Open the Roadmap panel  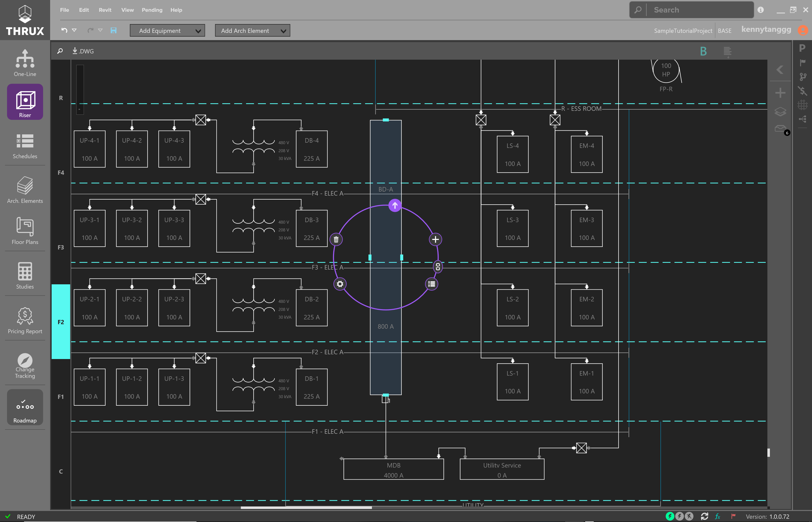tap(25, 407)
